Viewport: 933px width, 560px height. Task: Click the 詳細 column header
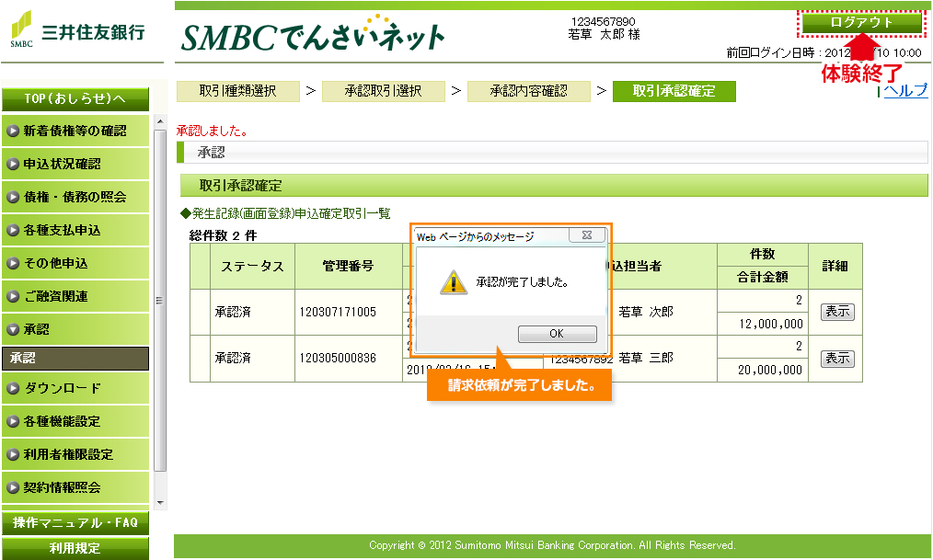[835, 267]
